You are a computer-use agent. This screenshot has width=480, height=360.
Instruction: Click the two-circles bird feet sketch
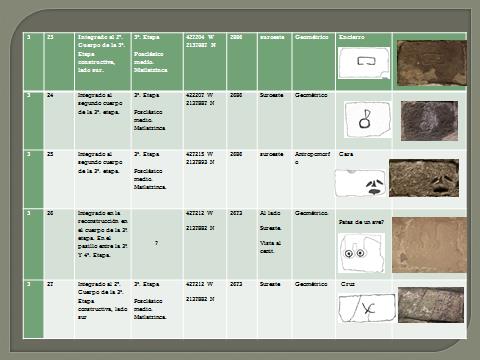pyautogui.click(x=361, y=253)
